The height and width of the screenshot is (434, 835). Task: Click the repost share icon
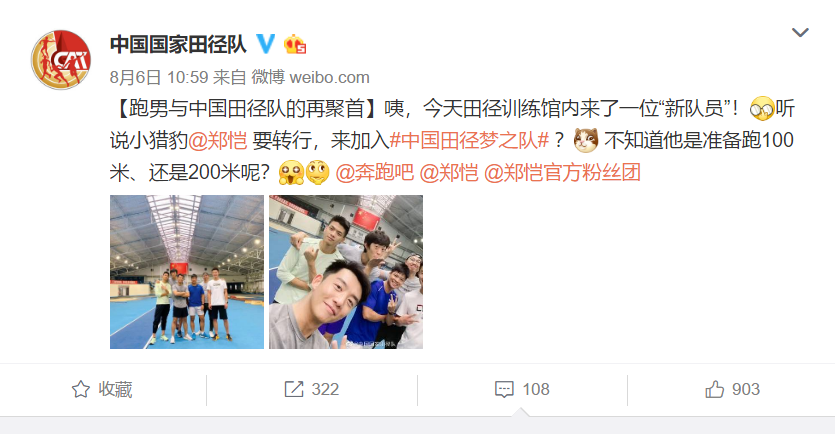pos(293,389)
